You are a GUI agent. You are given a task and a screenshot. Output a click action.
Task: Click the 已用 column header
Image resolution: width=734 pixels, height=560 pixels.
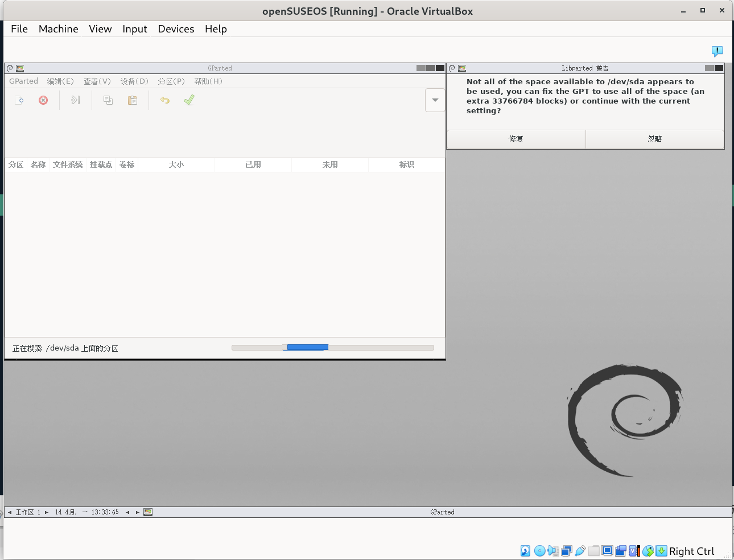[253, 164]
